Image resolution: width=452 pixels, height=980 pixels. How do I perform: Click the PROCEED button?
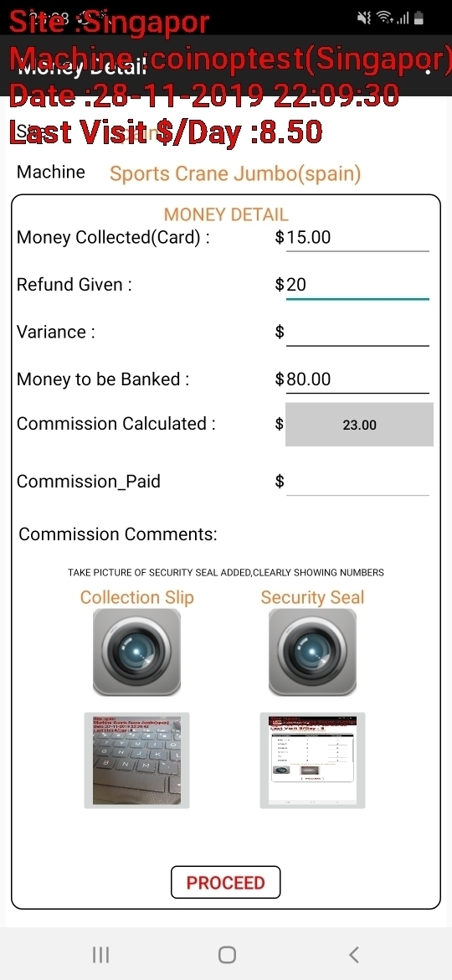225,883
